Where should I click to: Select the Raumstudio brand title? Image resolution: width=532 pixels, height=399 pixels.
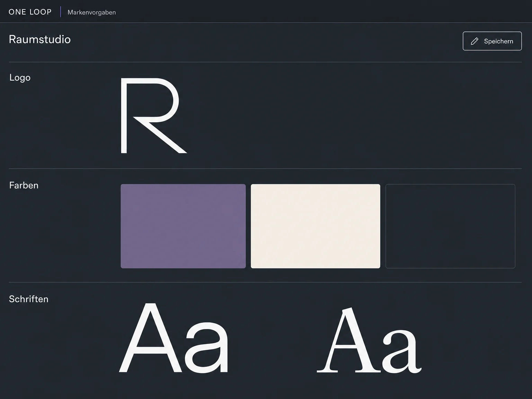click(x=40, y=39)
